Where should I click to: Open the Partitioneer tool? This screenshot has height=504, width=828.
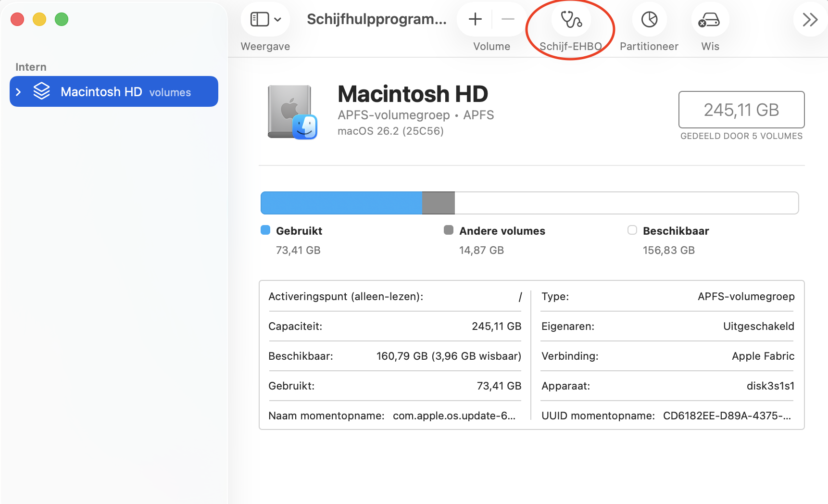tap(649, 20)
